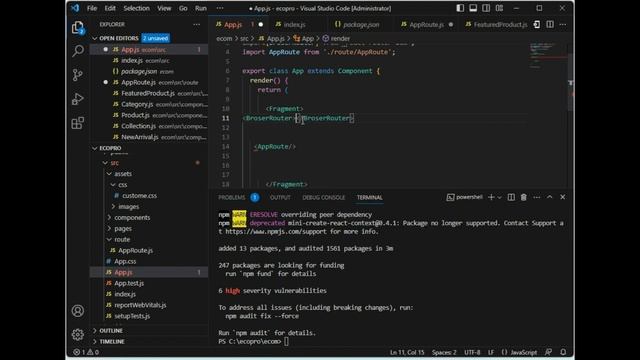Expand the components folder
The height and width of the screenshot is (360, 640).
coord(132,218)
